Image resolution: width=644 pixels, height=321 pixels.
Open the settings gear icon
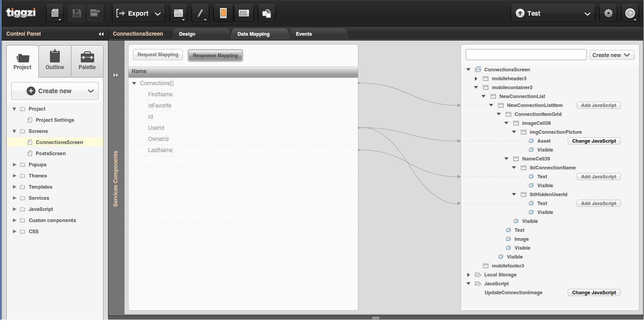click(x=608, y=13)
